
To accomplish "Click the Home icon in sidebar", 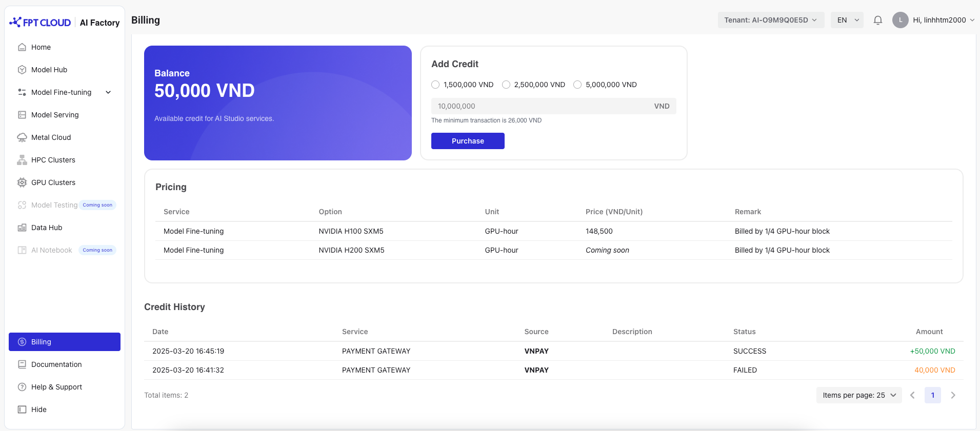I will pos(22,47).
